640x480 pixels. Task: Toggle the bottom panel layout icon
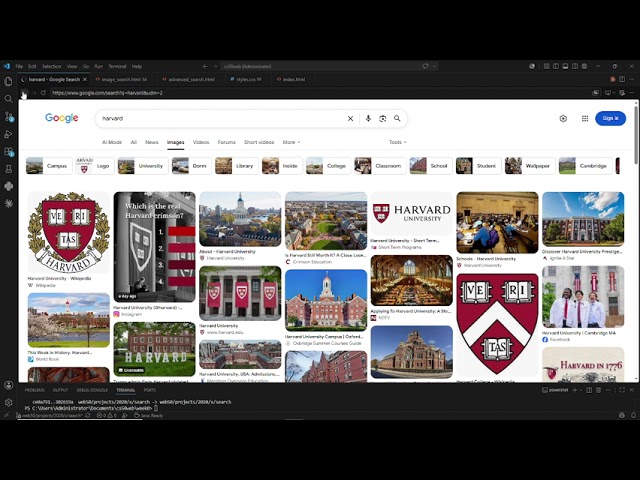coord(565,66)
